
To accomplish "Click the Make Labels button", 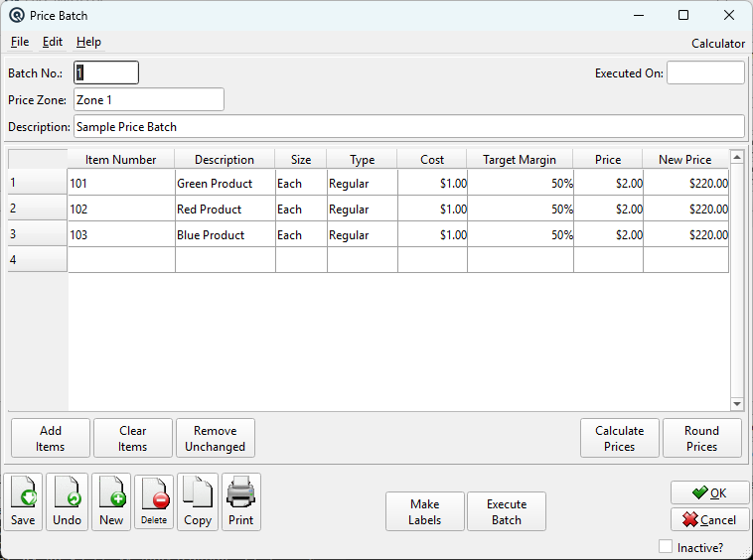I will tap(425, 511).
